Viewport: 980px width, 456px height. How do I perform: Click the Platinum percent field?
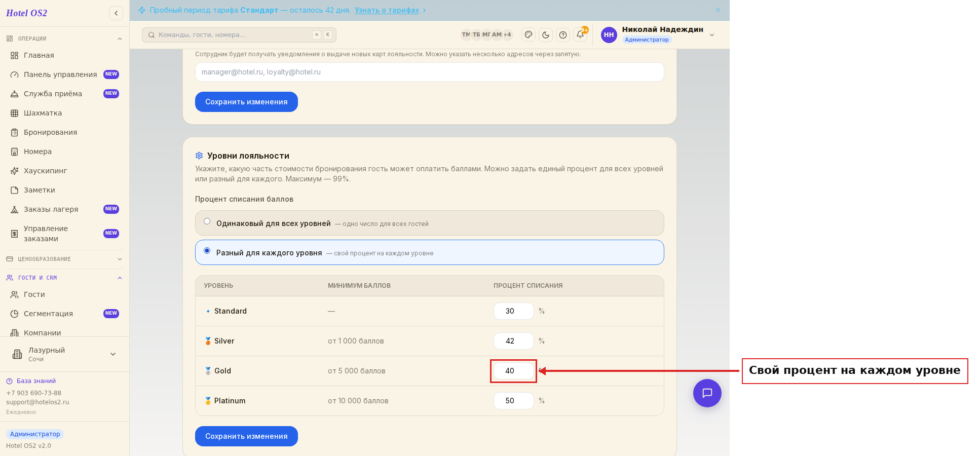pos(513,401)
